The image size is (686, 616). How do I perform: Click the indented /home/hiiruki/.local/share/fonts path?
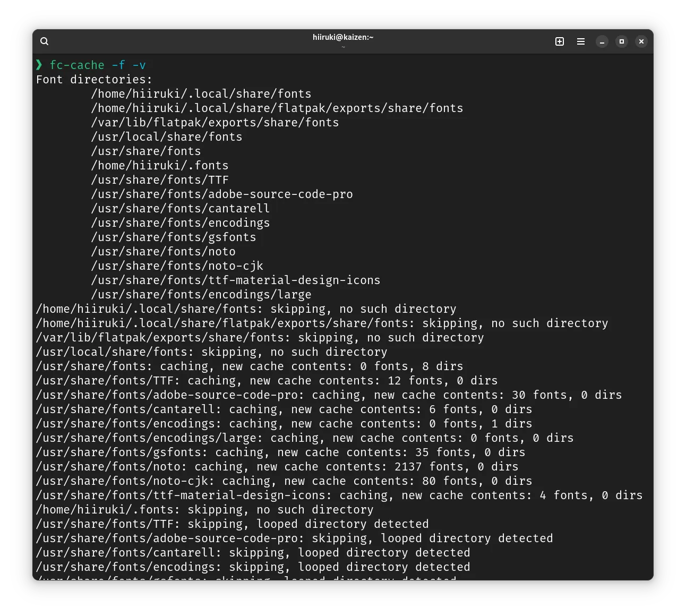(201, 94)
